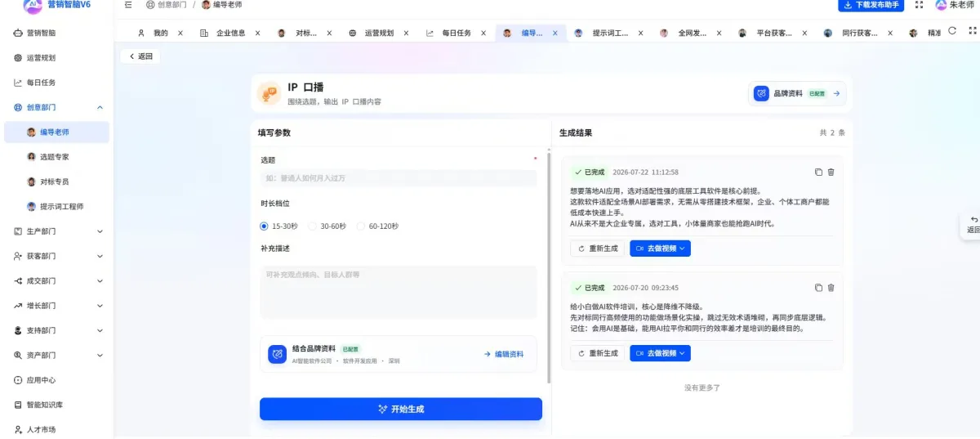The image size is (980, 439).
Task: Click the 营销智脑V6 logo
Action: (32, 6)
